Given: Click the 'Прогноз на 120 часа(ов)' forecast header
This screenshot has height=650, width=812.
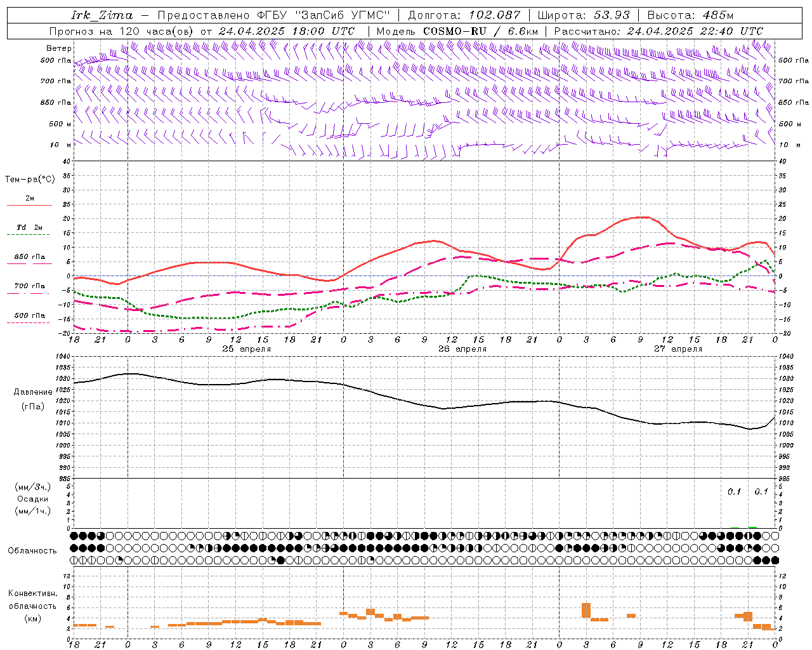Looking at the screenshot, I should (x=120, y=31).
